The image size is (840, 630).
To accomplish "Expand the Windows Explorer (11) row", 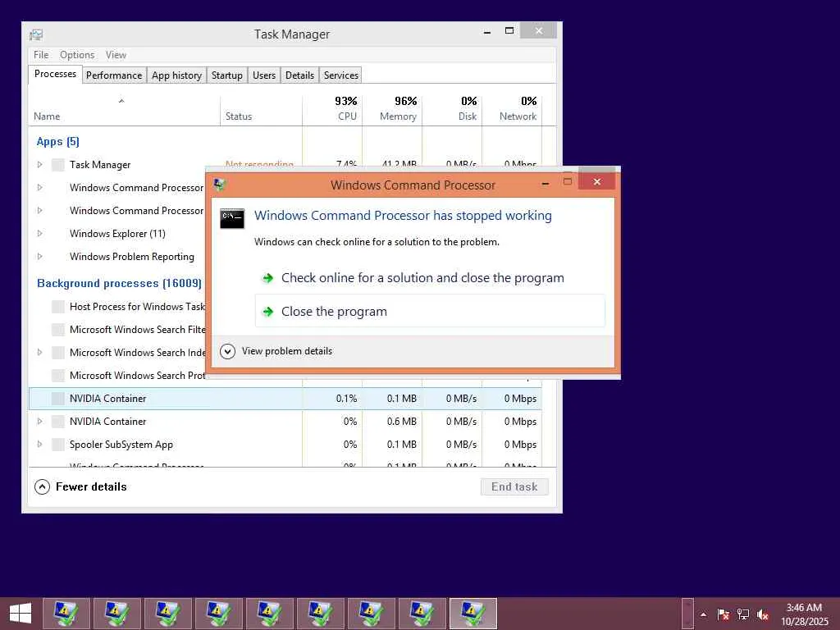I will click(x=39, y=234).
